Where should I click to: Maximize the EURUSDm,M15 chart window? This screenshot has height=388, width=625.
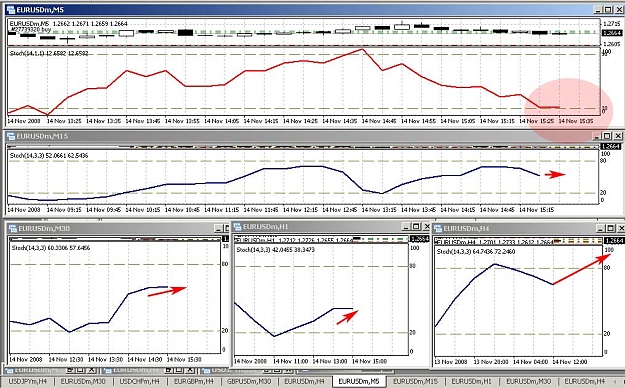pyautogui.click(x=607, y=136)
